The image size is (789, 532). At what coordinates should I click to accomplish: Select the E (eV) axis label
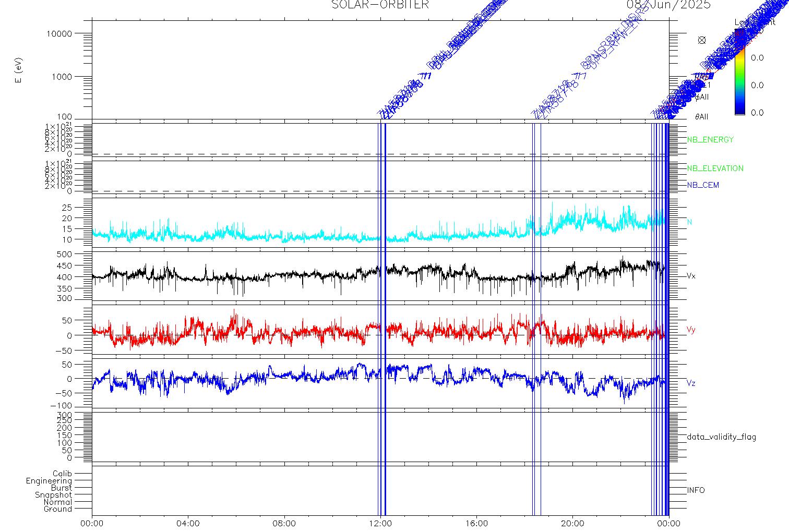[19, 70]
